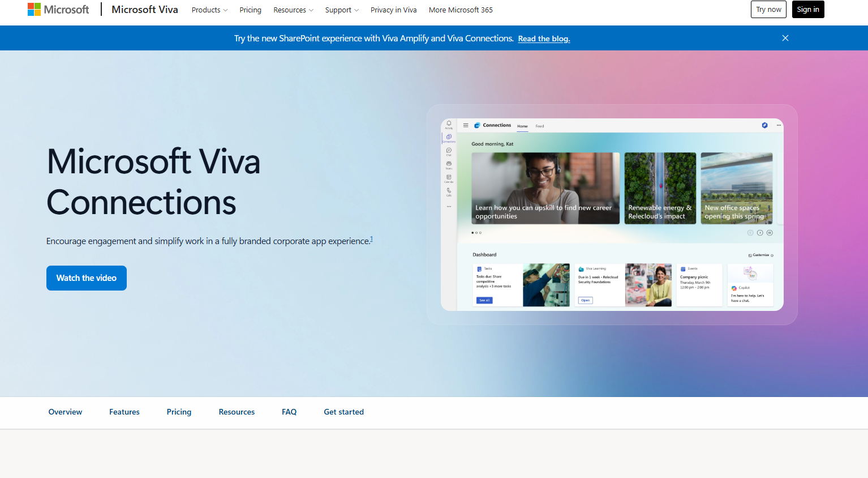
Task: Jump to Resources in the section navigation
Action: click(x=237, y=412)
